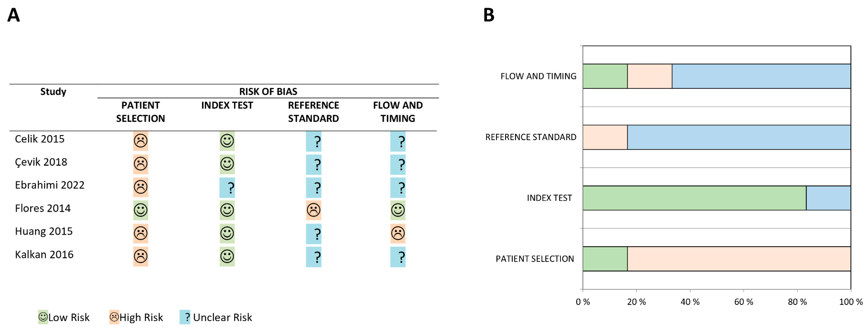The image size is (868, 332).
Task: Click the High Risk legend sad face icon
Action: (114, 317)
